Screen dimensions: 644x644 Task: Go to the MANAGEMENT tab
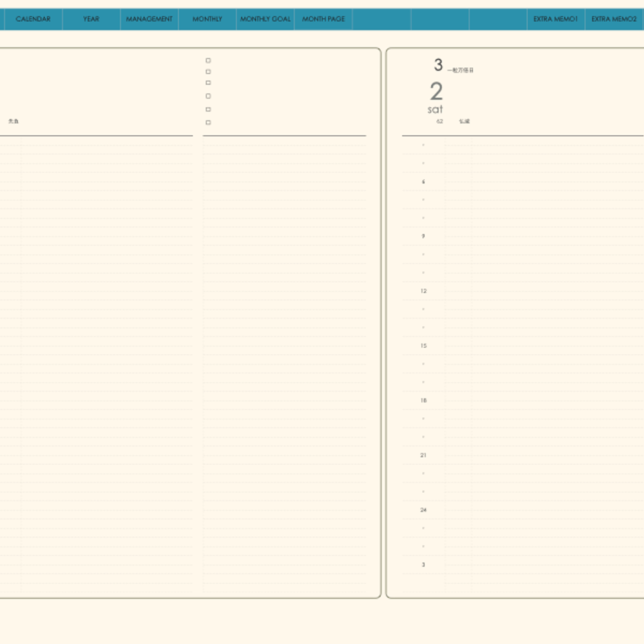coord(149,19)
